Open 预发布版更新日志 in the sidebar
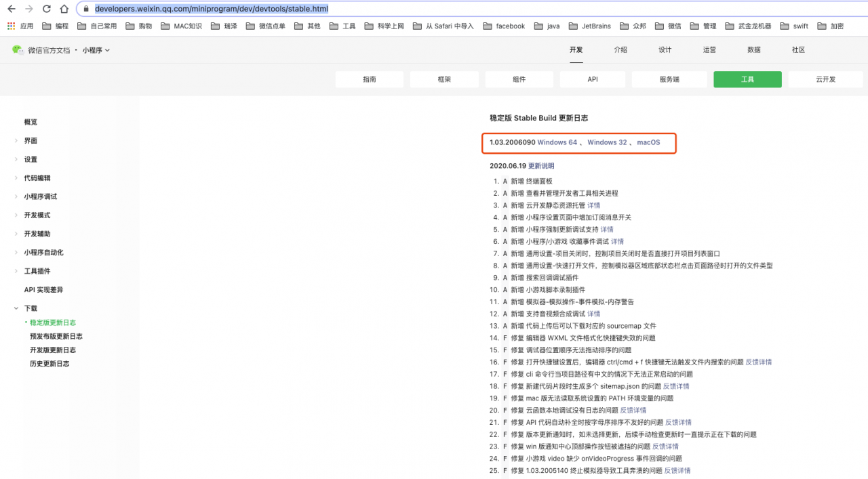 (56, 337)
